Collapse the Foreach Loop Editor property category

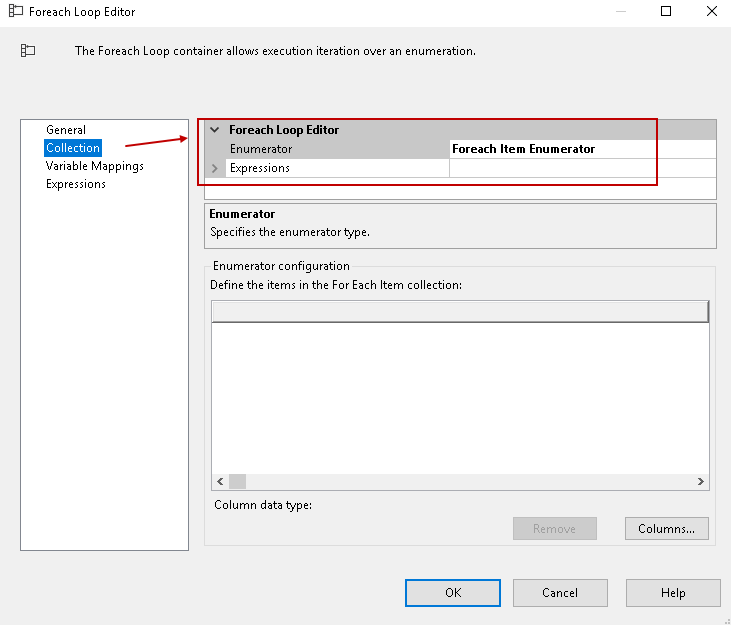pos(215,130)
